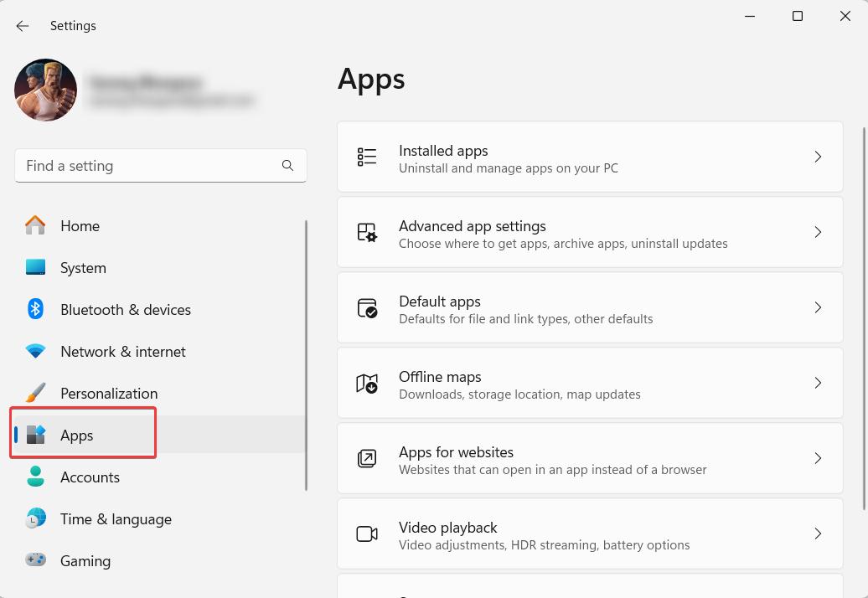Viewport: 868px width, 598px height.
Task: Expand the Default apps chevron
Action: [819, 307]
